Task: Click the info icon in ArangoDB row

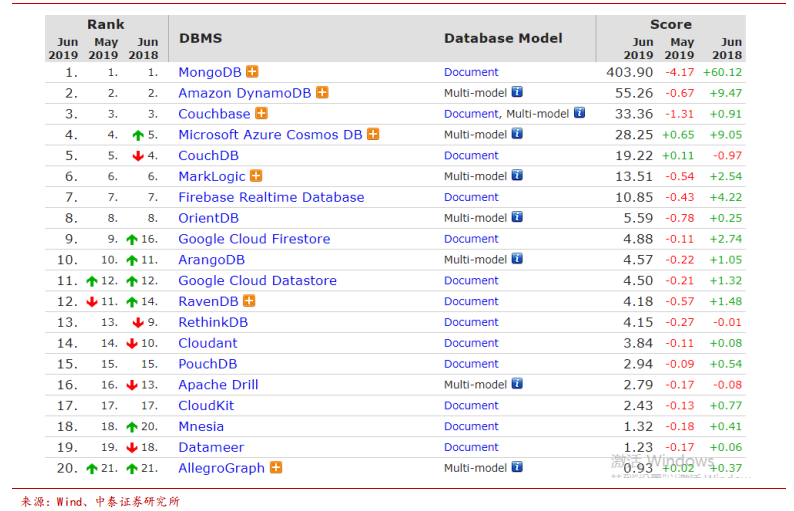Action: pyautogui.click(x=517, y=258)
